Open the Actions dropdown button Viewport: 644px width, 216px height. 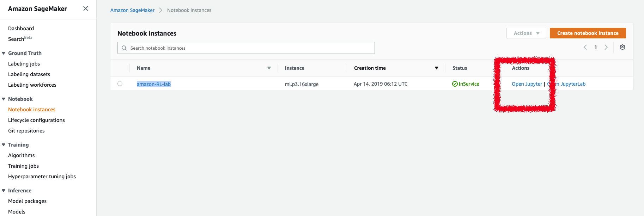(x=526, y=33)
